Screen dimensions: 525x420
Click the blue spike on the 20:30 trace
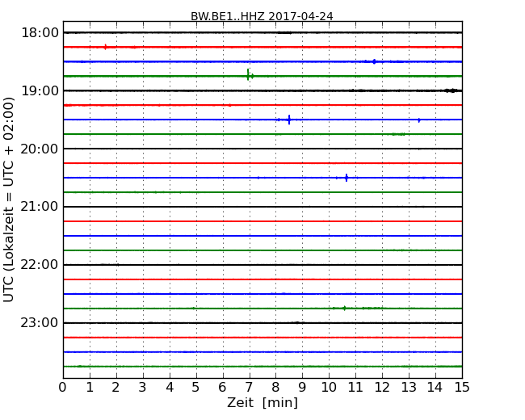346,178
